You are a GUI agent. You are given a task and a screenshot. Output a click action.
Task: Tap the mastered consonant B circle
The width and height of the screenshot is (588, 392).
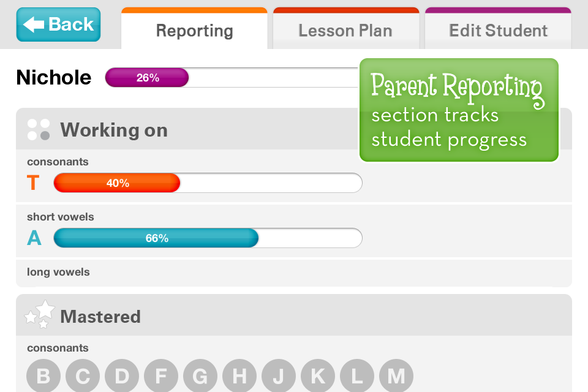[43, 375]
